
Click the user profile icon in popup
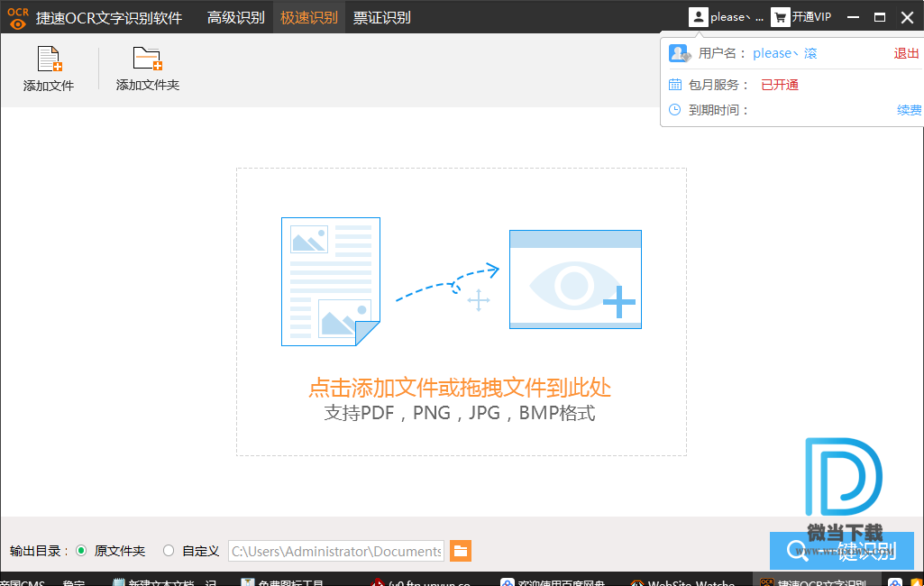point(680,54)
